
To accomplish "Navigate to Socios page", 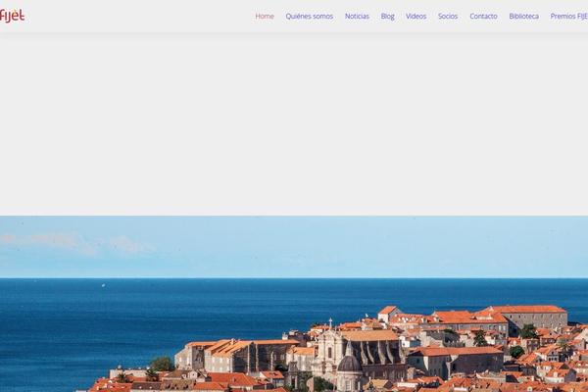I will (448, 16).
